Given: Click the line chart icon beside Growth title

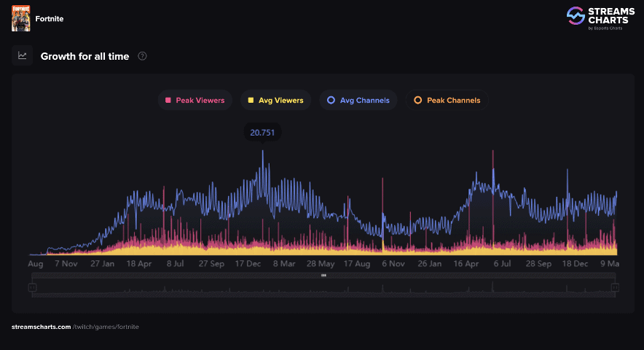Looking at the screenshot, I should pos(22,55).
